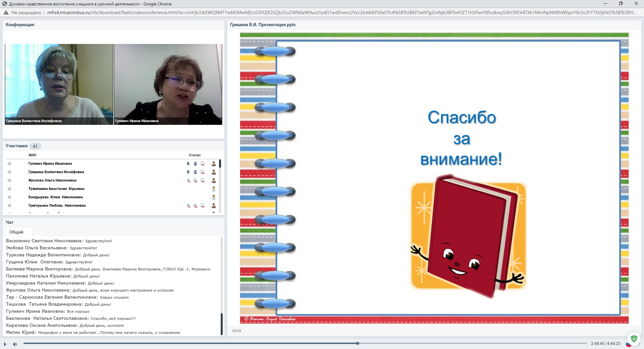Click role avatar icon of Гришина Валентина Иосифовна

coord(214,172)
